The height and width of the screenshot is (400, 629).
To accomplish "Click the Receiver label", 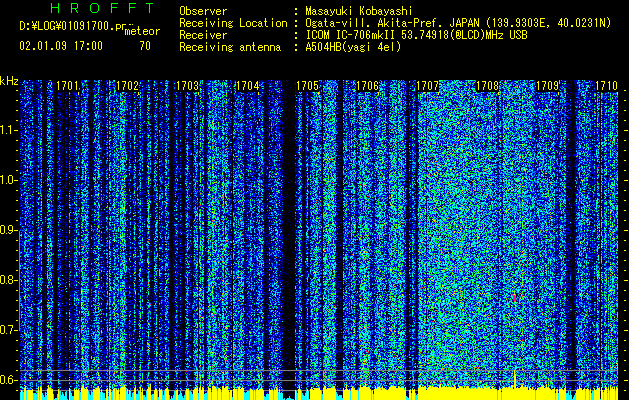I will click(203, 35).
